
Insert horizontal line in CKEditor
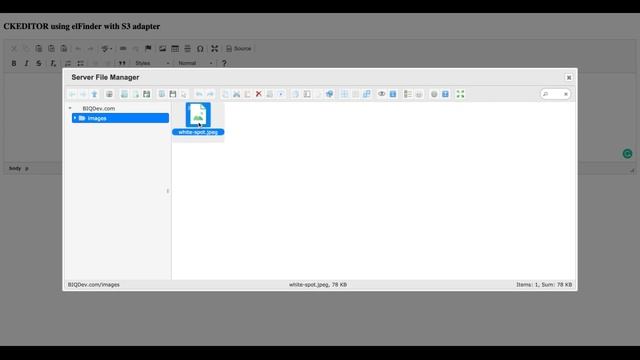click(187, 49)
